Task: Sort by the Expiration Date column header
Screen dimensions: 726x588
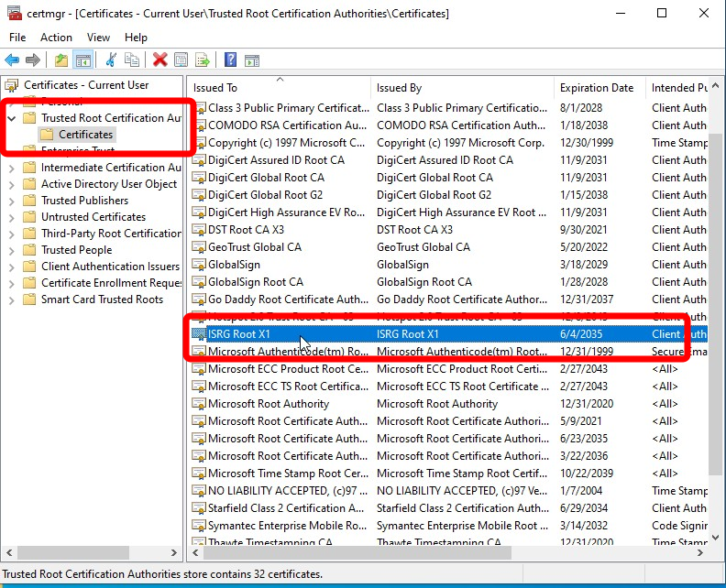Action: coord(599,87)
